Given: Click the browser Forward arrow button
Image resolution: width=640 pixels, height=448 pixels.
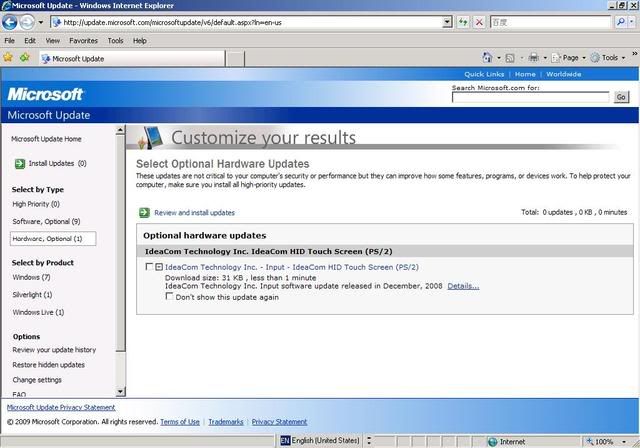Looking at the screenshot, I should pos(27,22).
